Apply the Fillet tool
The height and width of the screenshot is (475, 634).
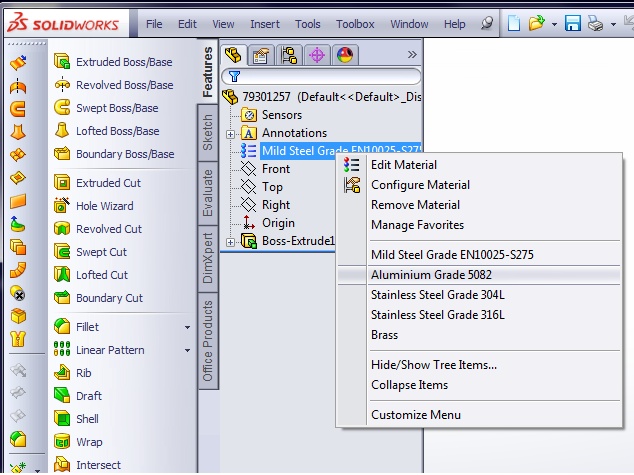pos(76,327)
